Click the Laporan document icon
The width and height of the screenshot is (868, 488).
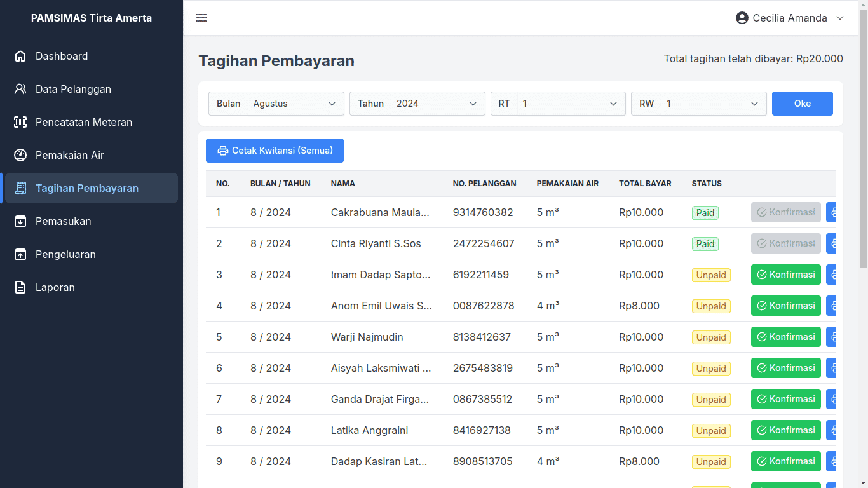[20, 287]
